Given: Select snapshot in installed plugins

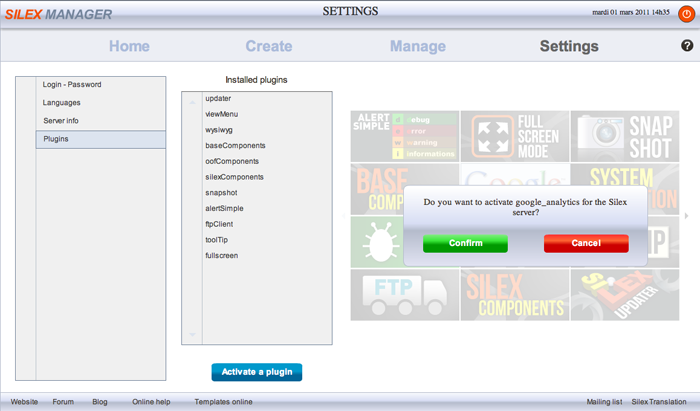Looking at the screenshot, I should 221,193.
